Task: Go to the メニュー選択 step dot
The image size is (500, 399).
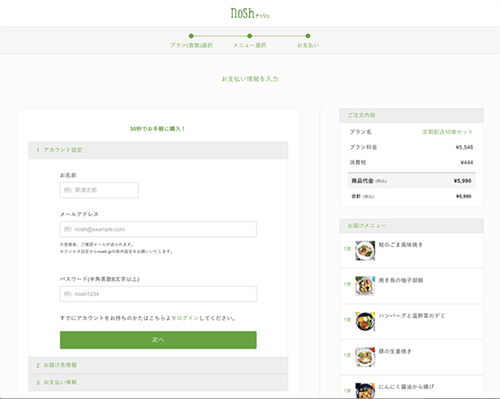Action: pos(249,36)
